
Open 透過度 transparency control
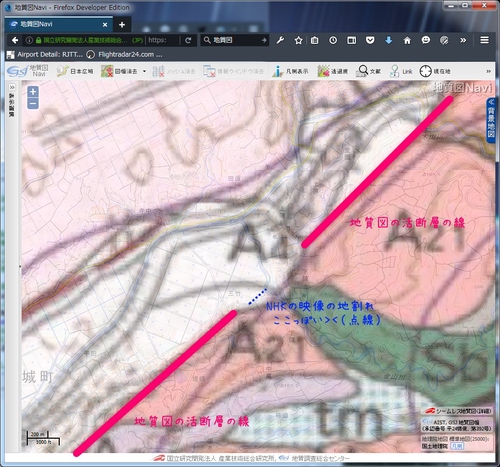[x=333, y=71]
